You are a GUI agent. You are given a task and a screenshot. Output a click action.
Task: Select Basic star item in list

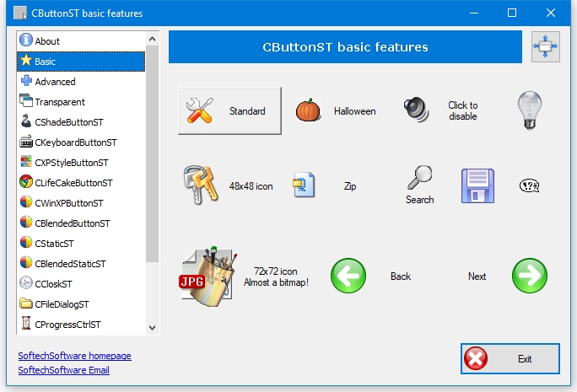coord(81,61)
